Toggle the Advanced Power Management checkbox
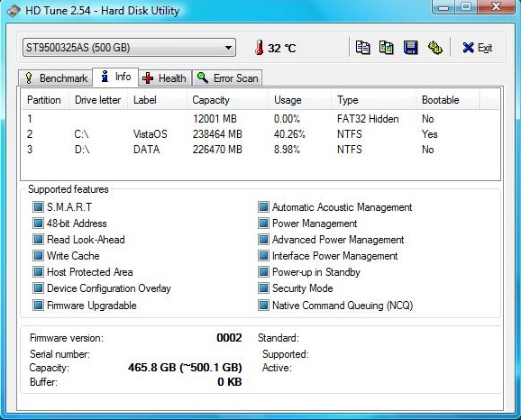The width and height of the screenshot is (521, 420). coord(263,239)
